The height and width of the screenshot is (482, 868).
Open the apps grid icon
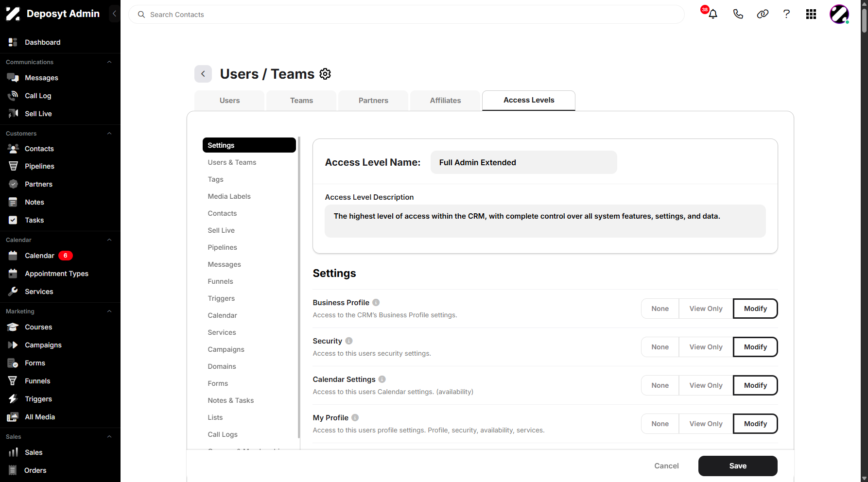point(811,14)
